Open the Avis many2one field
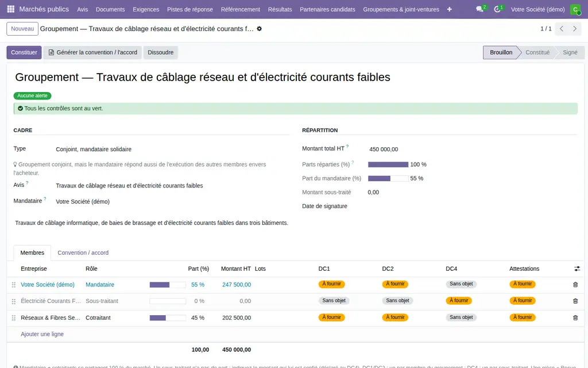 [x=172, y=186]
